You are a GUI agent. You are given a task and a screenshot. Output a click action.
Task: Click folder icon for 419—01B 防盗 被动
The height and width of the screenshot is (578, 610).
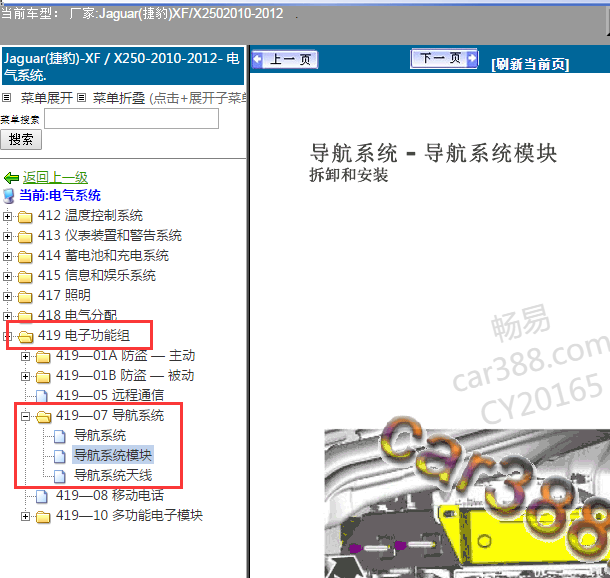pyautogui.click(x=43, y=377)
